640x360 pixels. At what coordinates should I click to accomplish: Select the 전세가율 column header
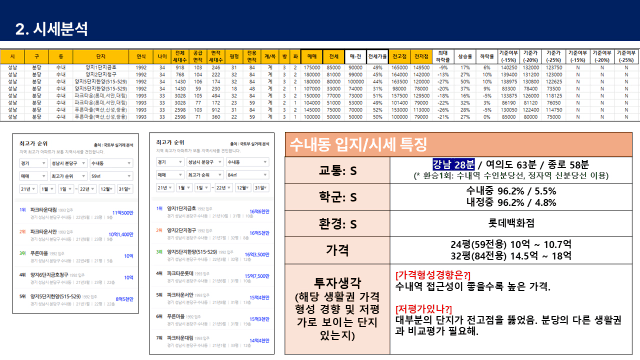[x=377, y=56]
